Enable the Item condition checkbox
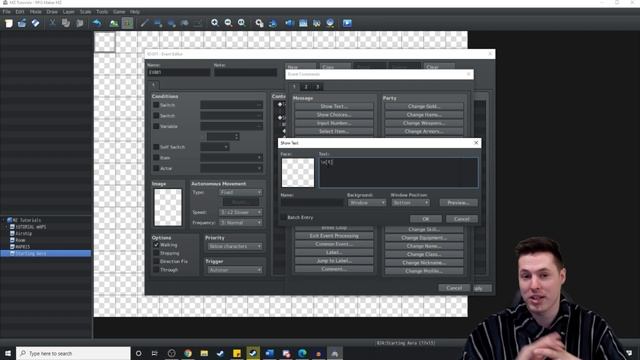Screen dimensions: 640x360 [156, 158]
